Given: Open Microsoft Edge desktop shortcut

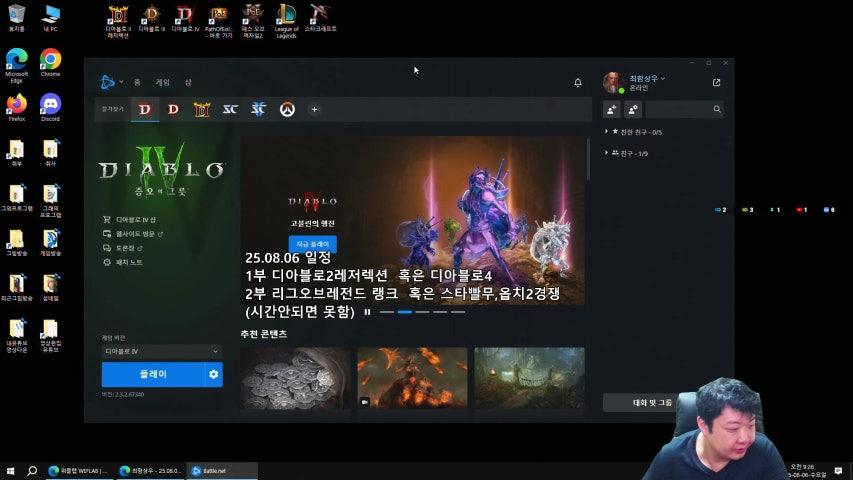Looking at the screenshot, I should coord(16,65).
